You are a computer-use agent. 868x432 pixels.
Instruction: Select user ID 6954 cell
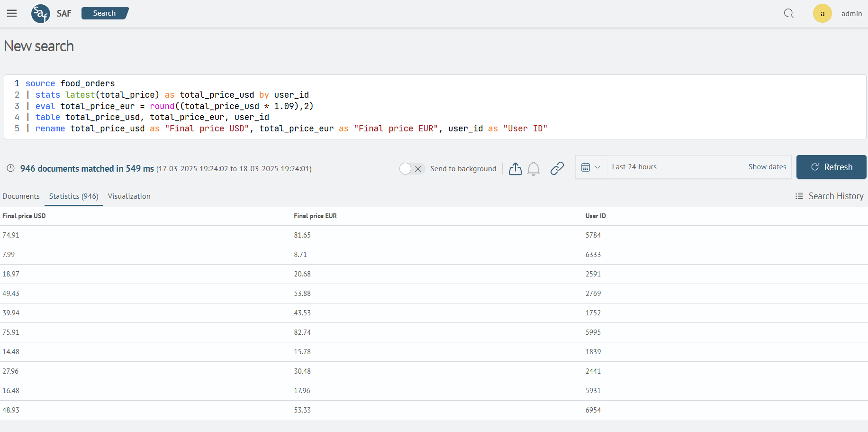pyautogui.click(x=593, y=410)
